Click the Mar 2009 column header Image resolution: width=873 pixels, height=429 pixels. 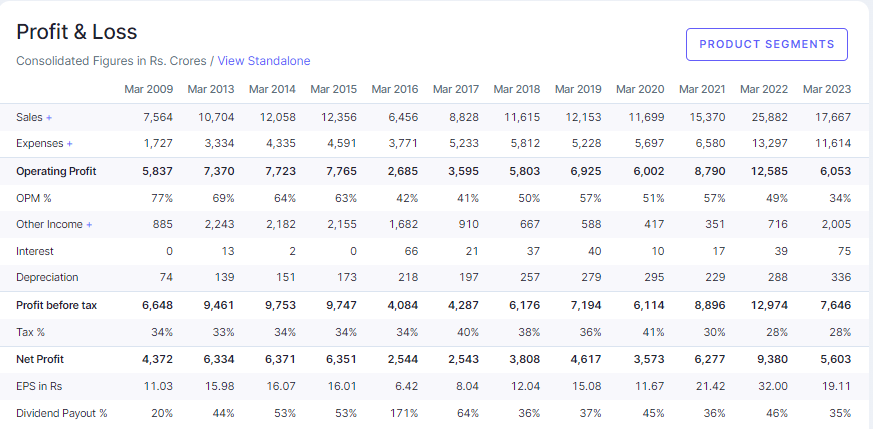[x=148, y=90]
